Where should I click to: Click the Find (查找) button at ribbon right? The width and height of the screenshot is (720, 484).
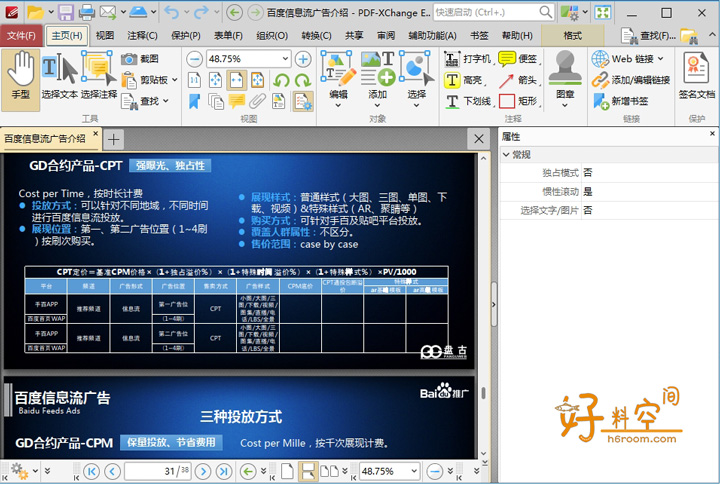(x=649, y=35)
